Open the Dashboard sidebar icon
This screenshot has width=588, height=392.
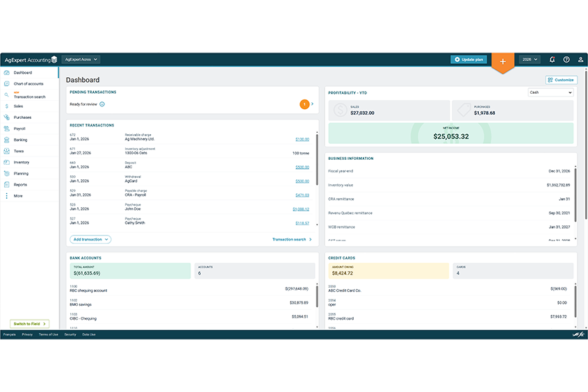pyautogui.click(x=6, y=73)
